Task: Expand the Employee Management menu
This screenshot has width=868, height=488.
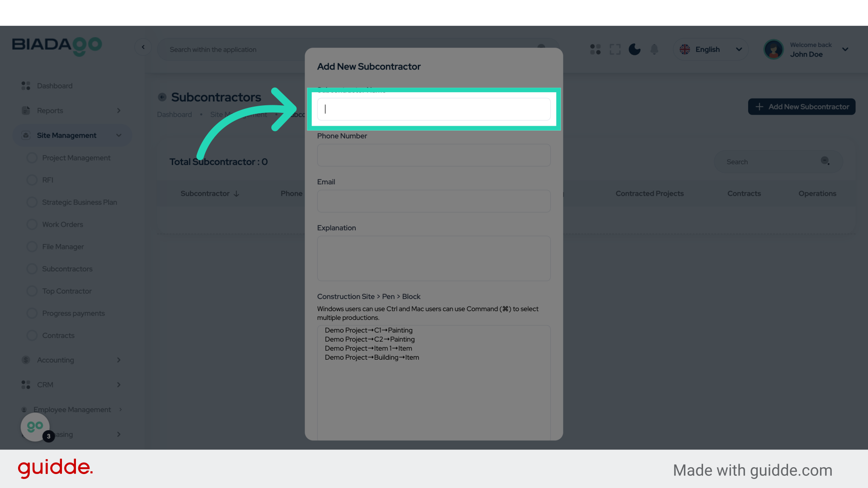Action: tap(120, 409)
